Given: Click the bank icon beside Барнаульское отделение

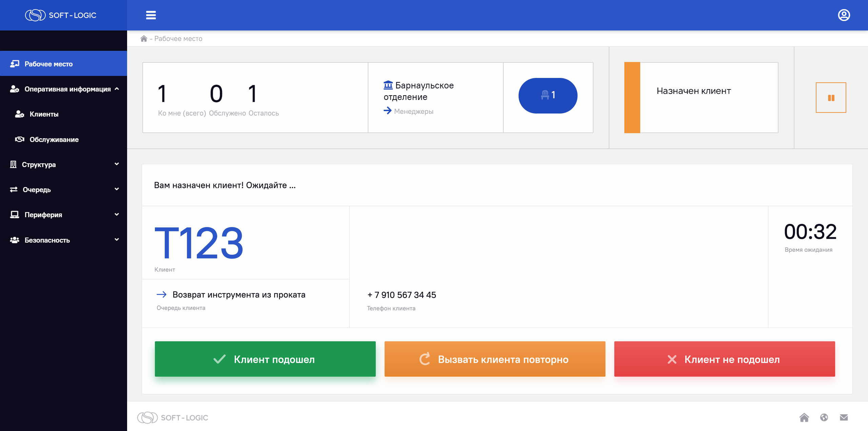Looking at the screenshot, I should (388, 85).
